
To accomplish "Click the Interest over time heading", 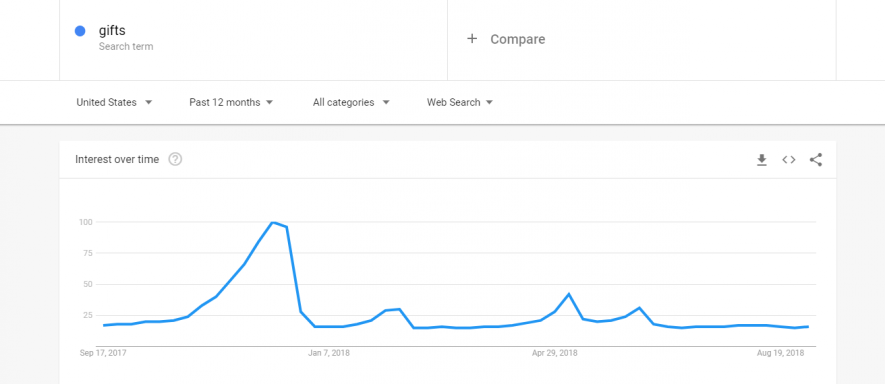I will [x=117, y=159].
